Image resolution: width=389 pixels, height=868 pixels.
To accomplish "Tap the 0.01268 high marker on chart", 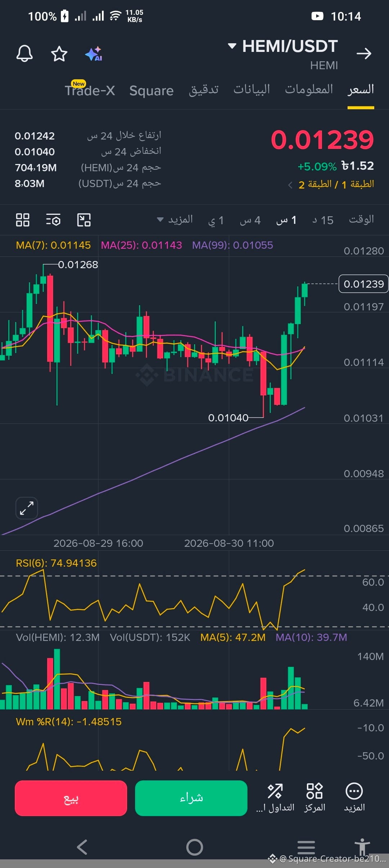I will pos(78,265).
